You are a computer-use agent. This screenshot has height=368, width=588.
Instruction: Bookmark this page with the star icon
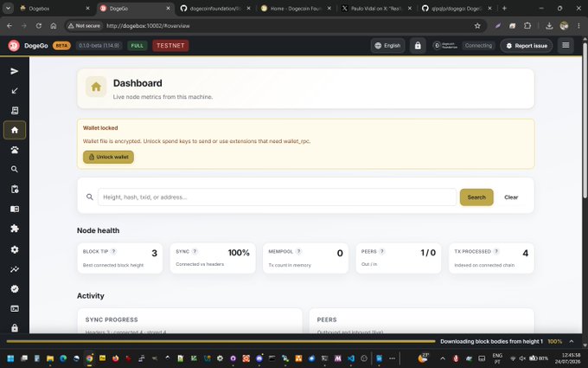pyautogui.click(x=477, y=26)
